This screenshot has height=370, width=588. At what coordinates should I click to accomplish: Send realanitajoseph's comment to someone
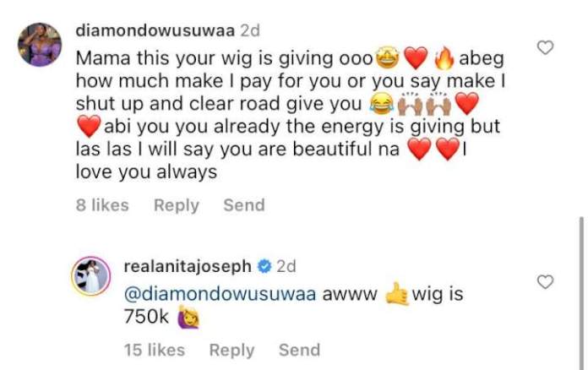click(300, 350)
